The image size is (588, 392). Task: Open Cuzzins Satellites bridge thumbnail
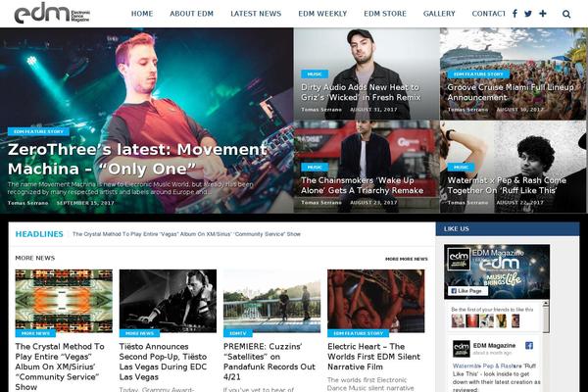pos(271,301)
